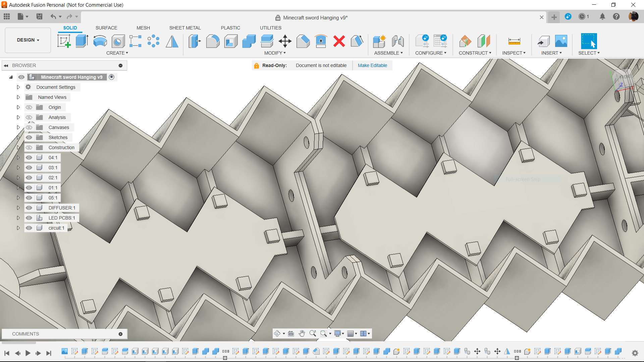644x362 pixels.
Task: Toggle visibility of LED PCBS:1 layer
Action: (x=29, y=218)
